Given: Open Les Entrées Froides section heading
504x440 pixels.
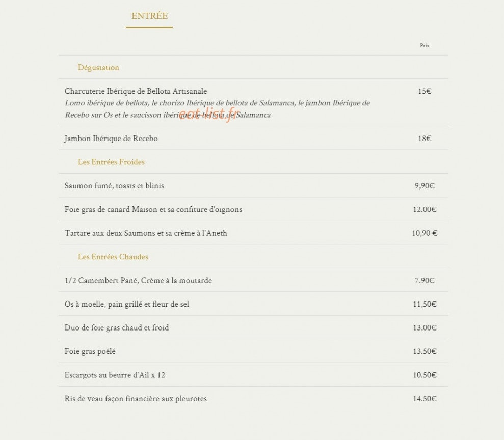Looking at the screenshot, I should (111, 162).
